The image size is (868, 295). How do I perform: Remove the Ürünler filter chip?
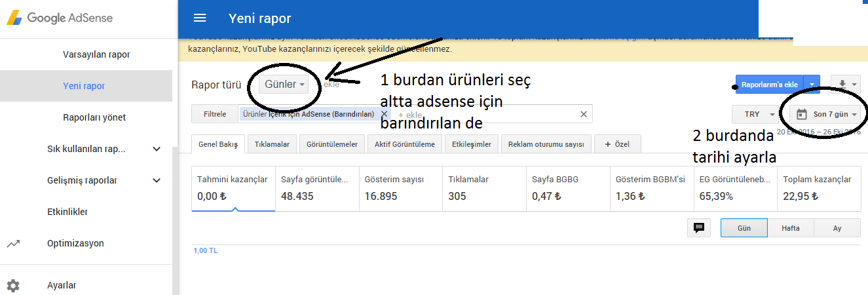tap(385, 114)
